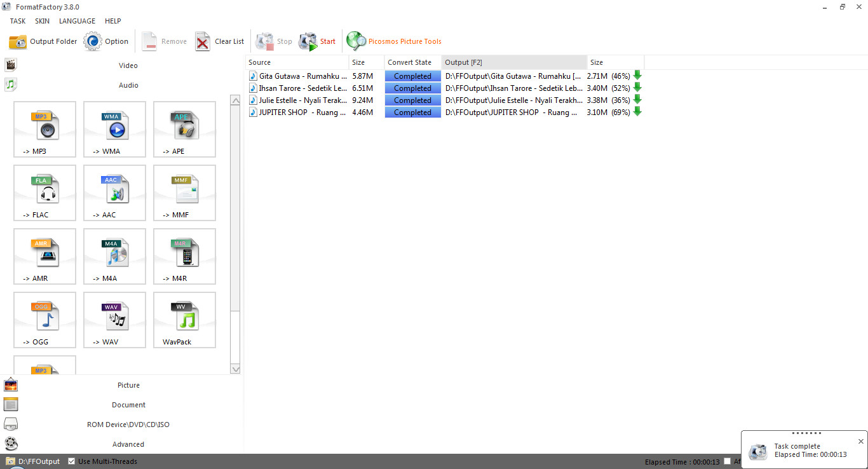The width and height of the screenshot is (868, 469).
Task: Click the Output [F2] column header
Action: coord(514,62)
